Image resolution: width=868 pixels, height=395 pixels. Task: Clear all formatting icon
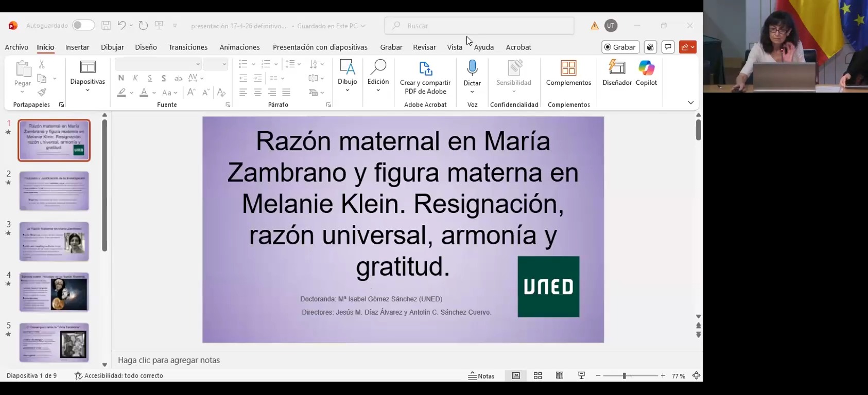tap(221, 93)
